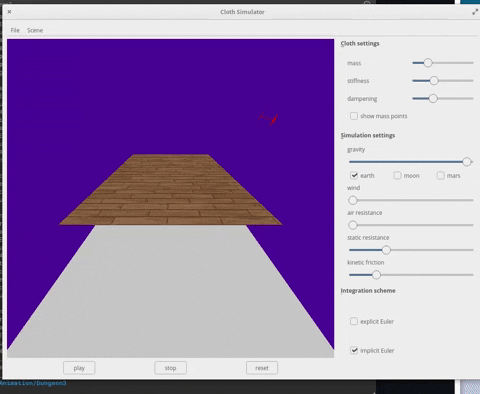
Task: Click the wind label
Action: 353,188
